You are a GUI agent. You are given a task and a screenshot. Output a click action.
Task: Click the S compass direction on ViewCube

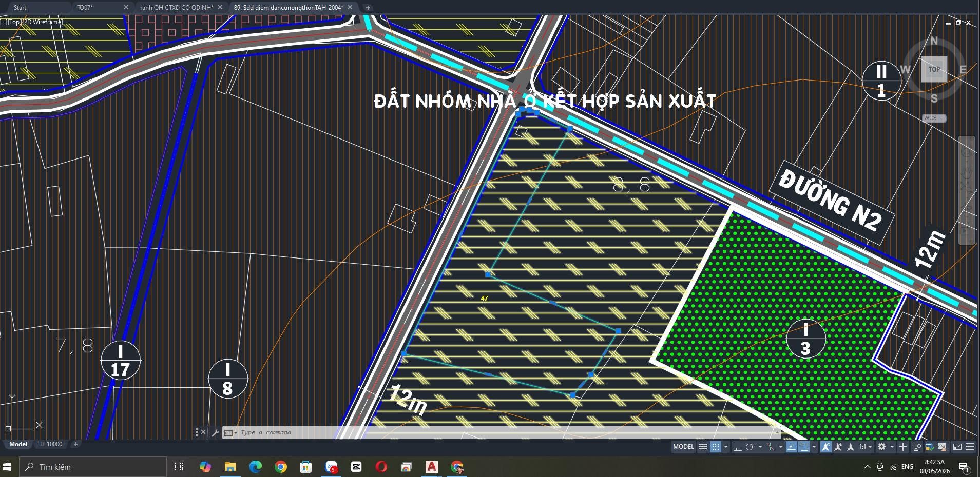coord(934,98)
